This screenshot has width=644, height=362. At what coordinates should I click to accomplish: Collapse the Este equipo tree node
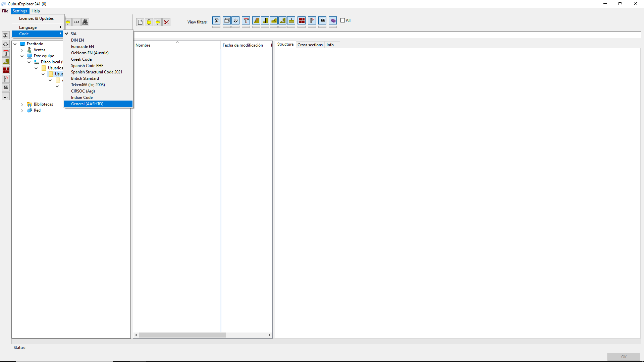pos(22,56)
